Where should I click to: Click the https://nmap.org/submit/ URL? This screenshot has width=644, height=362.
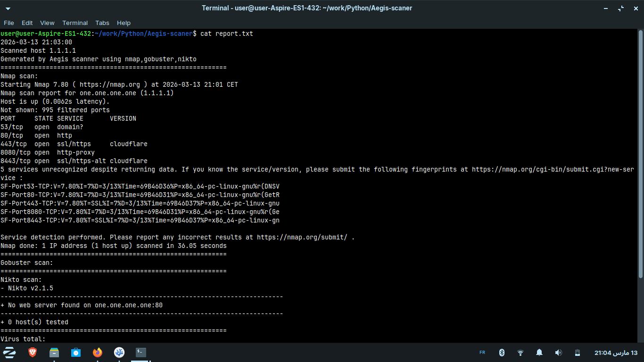(302, 237)
